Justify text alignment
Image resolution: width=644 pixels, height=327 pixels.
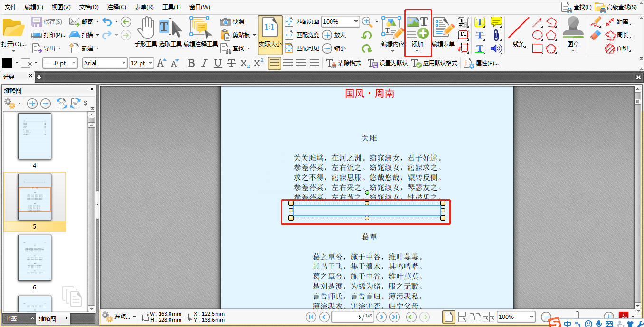[x=314, y=63]
